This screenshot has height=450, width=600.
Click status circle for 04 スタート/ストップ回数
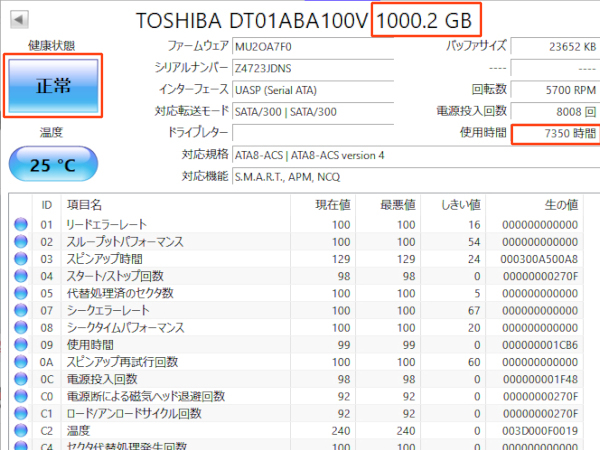[x=21, y=276]
